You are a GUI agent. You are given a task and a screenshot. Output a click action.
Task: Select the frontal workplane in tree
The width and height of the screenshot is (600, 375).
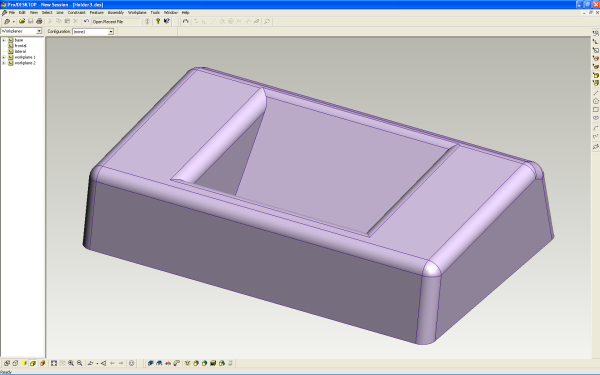click(x=20, y=46)
